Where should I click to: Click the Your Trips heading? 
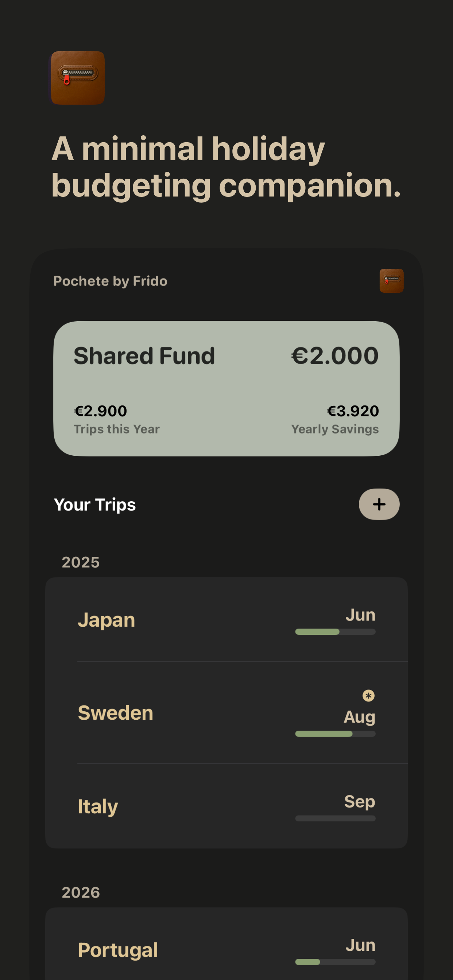[95, 505]
